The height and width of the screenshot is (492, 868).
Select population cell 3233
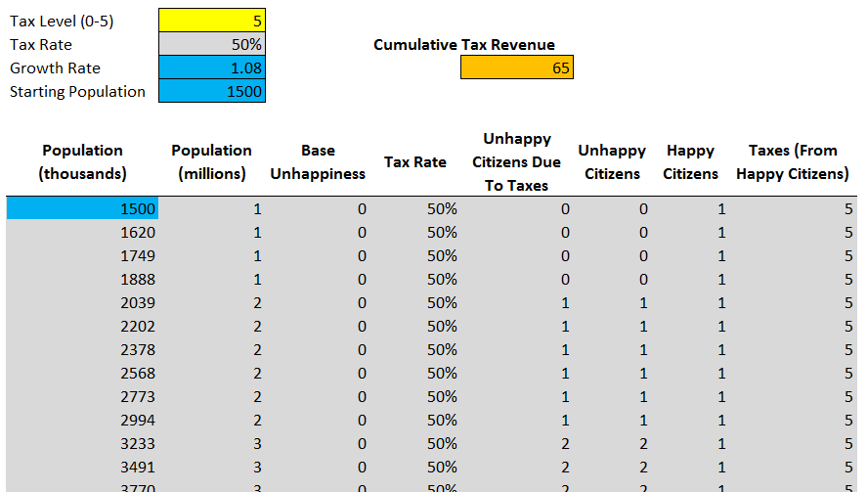tap(82, 444)
